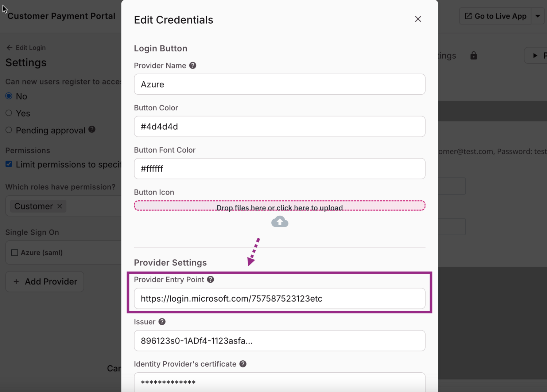Click the lock icon near settings
Image resolution: width=547 pixels, height=392 pixels.
point(473,55)
